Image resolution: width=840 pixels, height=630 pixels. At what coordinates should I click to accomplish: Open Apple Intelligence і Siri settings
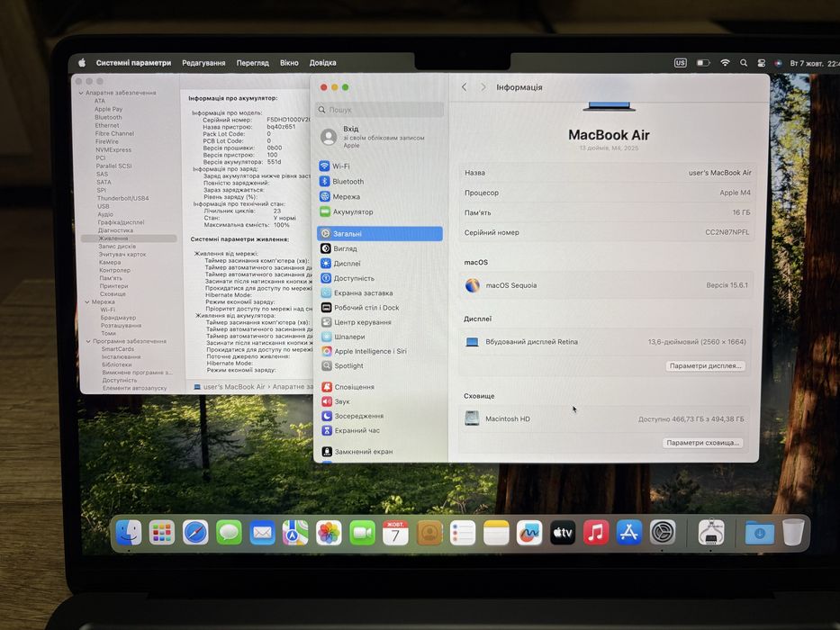pos(379,351)
